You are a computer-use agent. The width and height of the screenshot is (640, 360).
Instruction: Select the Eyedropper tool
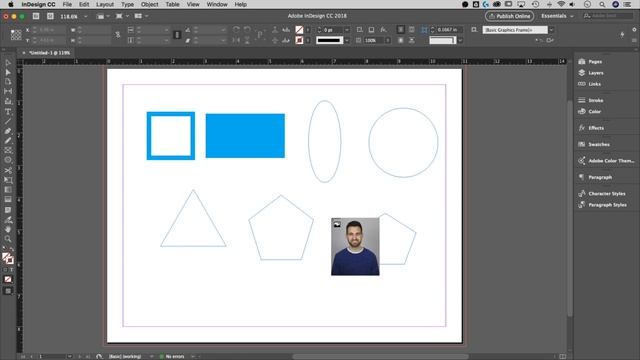point(8,220)
